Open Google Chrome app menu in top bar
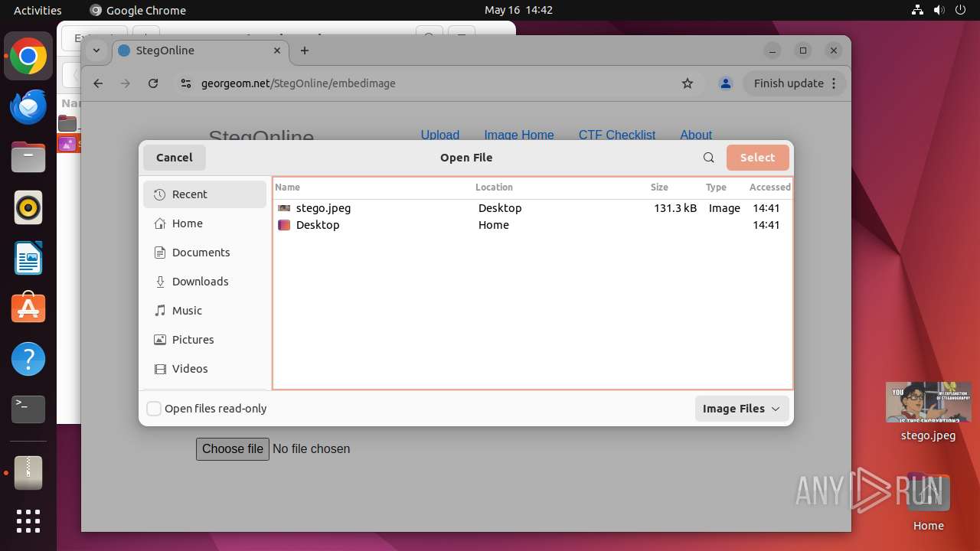 (x=138, y=10)
